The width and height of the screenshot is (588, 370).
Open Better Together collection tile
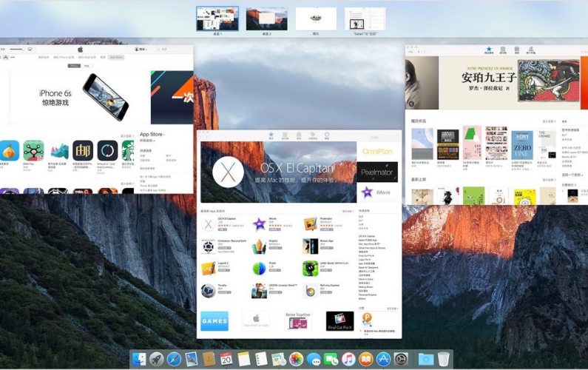[x=298, y=321]
